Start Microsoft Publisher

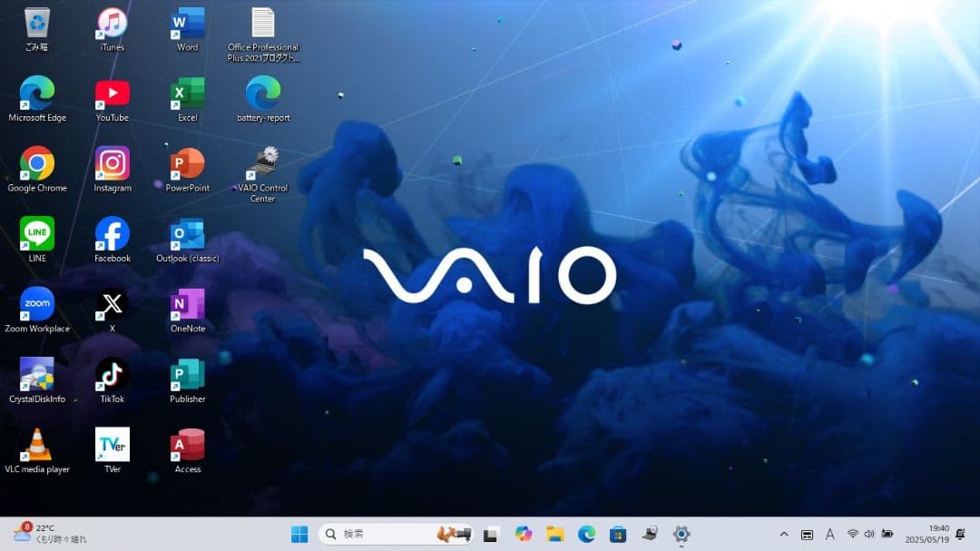point(186,374)
